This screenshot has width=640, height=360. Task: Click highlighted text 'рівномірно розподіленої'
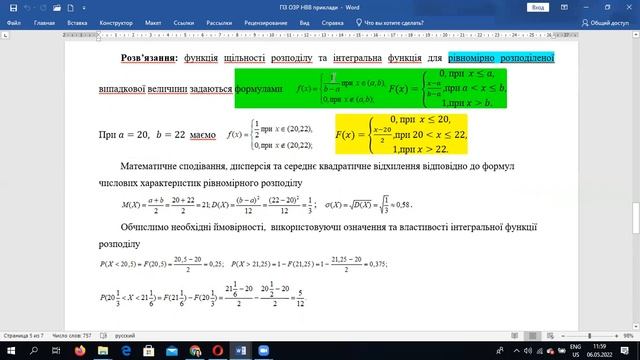click(501, 58)
